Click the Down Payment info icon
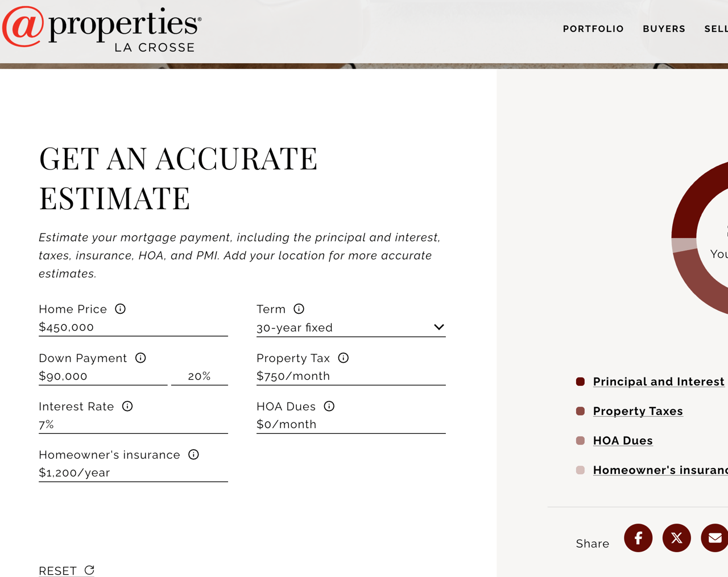This screenshot has height=577, width=728. [x=140, y=358]
